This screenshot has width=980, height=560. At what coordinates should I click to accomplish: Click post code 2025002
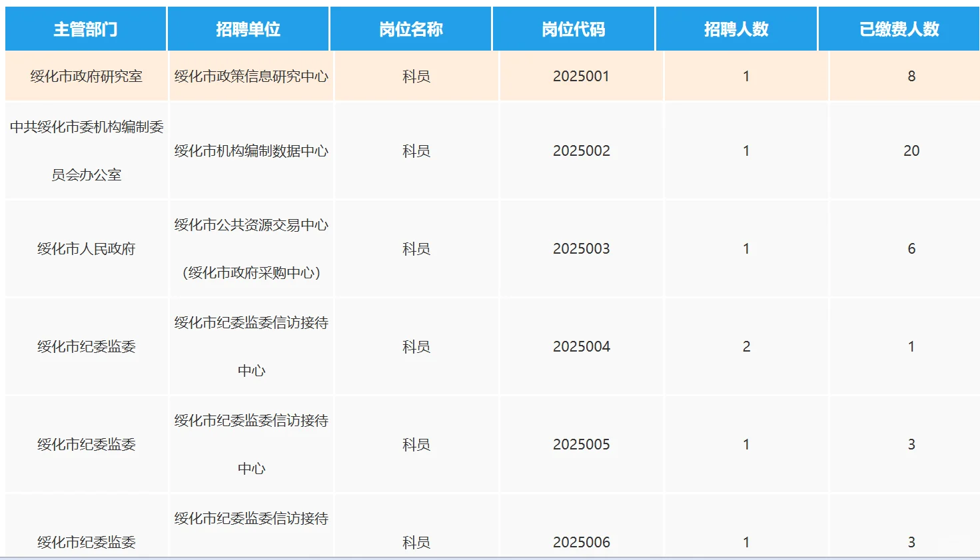pos(582,151)
